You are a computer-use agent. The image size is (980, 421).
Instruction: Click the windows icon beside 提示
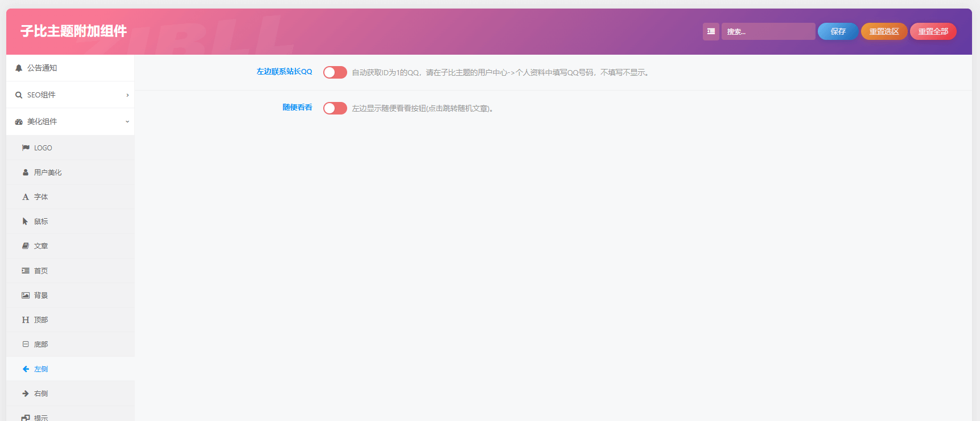(x=26, y=418)
